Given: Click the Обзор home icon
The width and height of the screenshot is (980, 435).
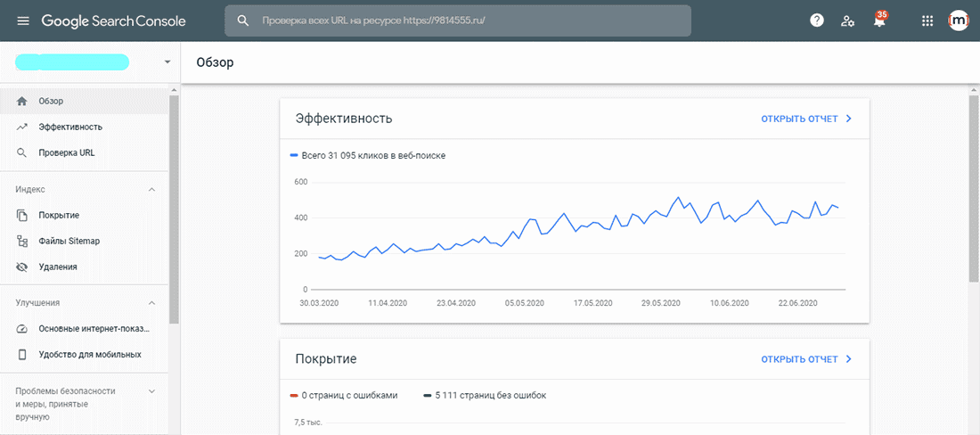Looking at the screenshot, I should [x=22, y=101].
